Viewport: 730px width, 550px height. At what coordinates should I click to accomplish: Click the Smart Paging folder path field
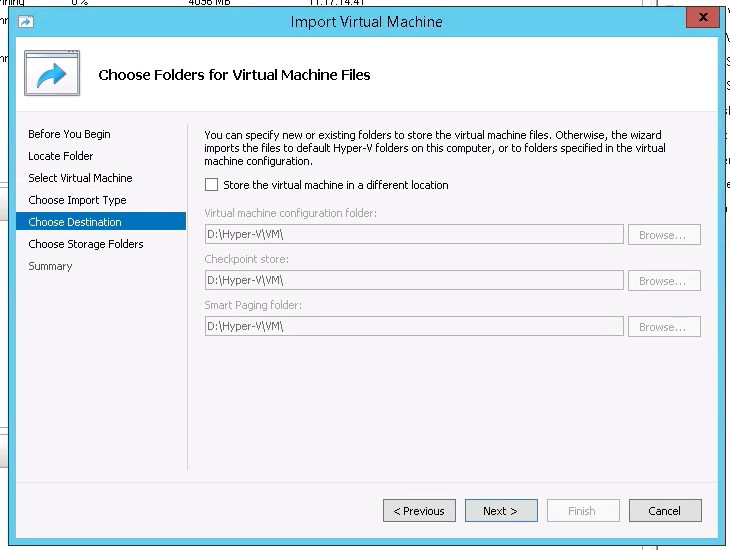[414, 326]
